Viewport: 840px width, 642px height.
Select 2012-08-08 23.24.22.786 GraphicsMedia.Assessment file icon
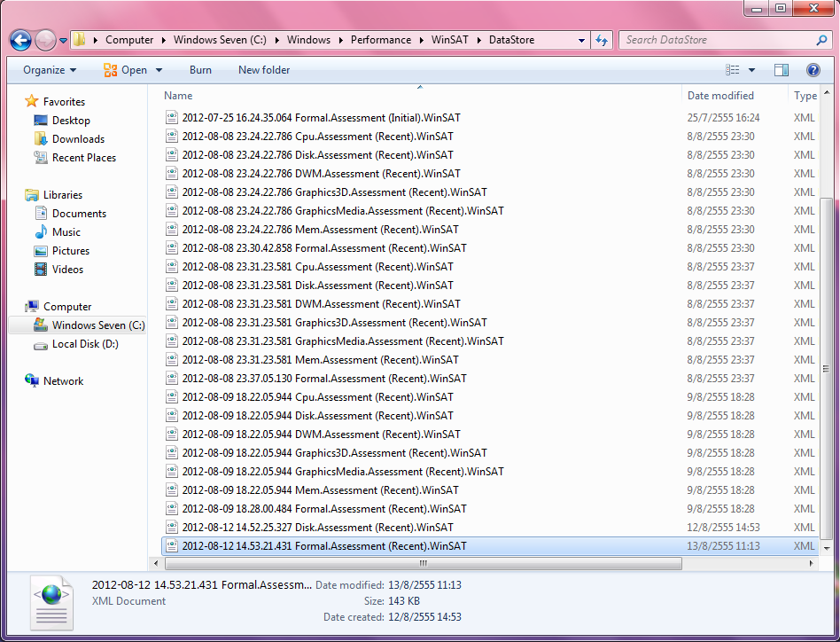171,211
